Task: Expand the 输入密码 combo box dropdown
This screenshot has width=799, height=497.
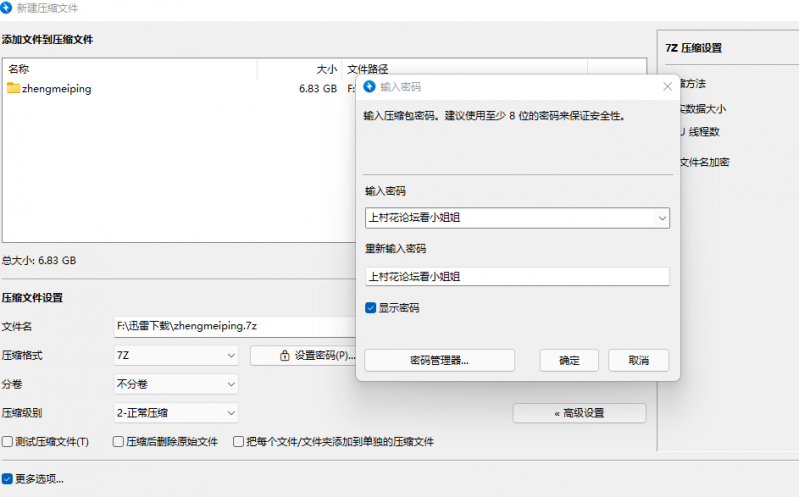Action: click(661, 218)
